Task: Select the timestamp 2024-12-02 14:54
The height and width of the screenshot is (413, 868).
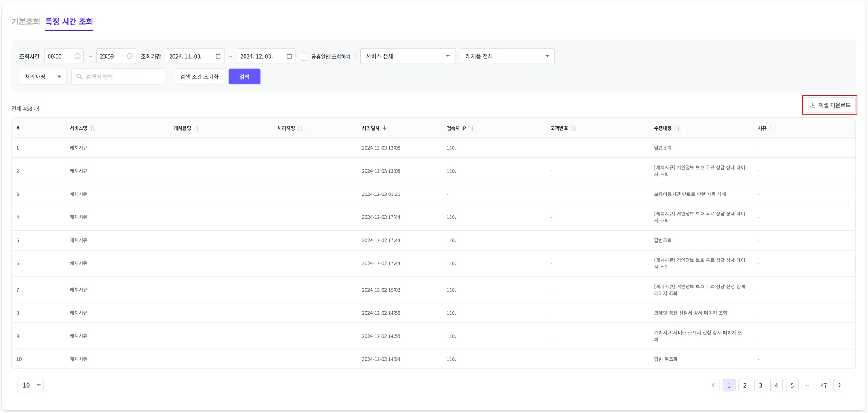Action: click(x=381, y=359)
